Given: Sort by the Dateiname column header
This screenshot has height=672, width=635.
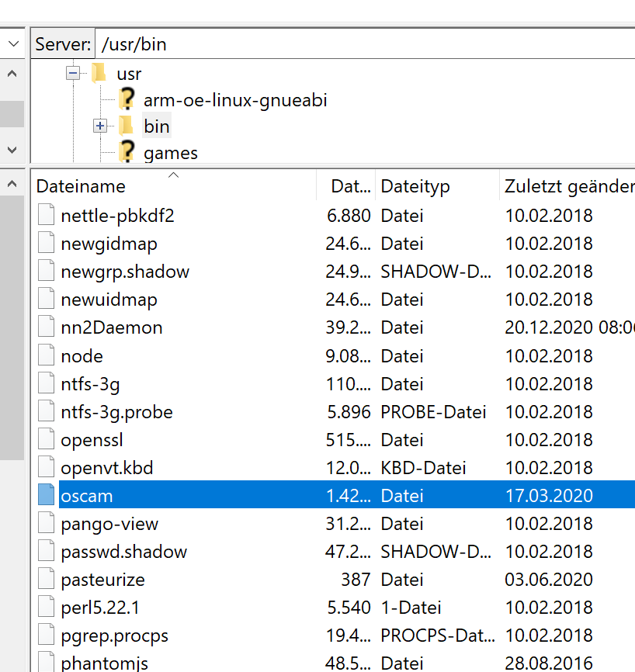Looking at the screenshot, I should (x=81, y=187).
